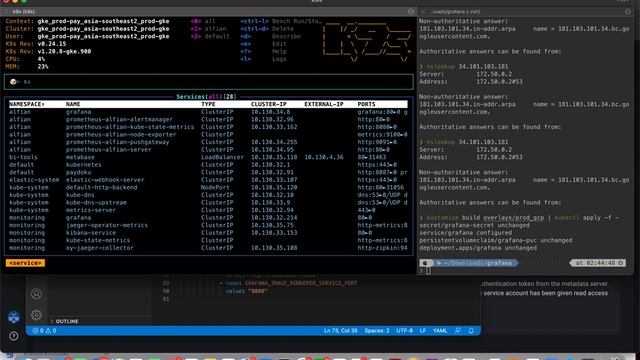
Task: Click the clock icon in terminal prompt time segment
Action: [620, 263]
